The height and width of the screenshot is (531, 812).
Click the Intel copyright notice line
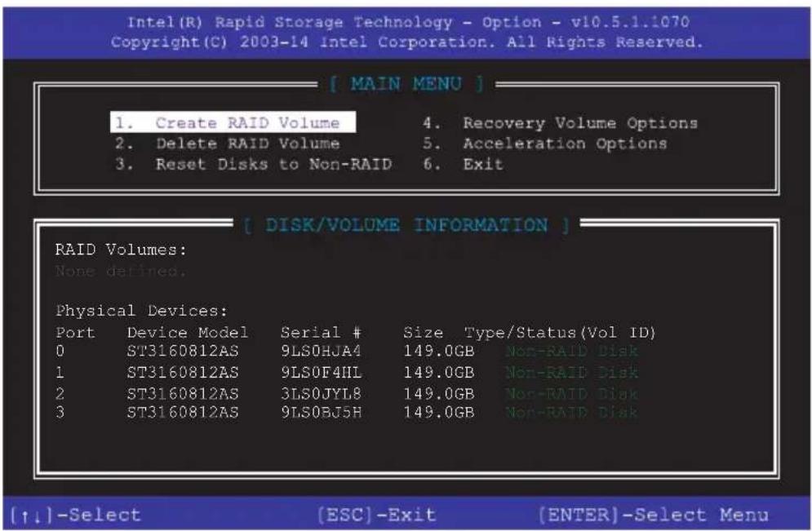click(x=407, y=42)
